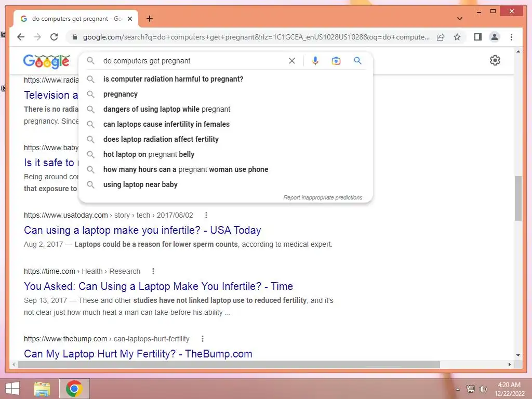Click the thebump.com URL breadcrumb
The image size is (532, 399).
coord(107,339)
